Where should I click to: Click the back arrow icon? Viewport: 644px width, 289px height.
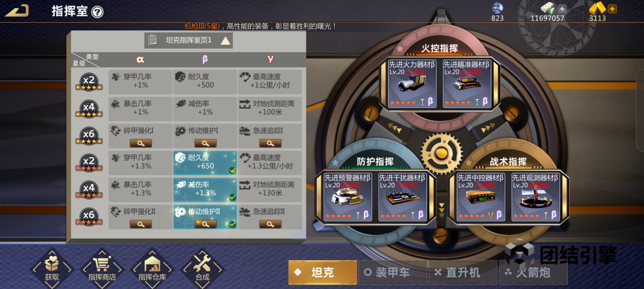(17, 11)
